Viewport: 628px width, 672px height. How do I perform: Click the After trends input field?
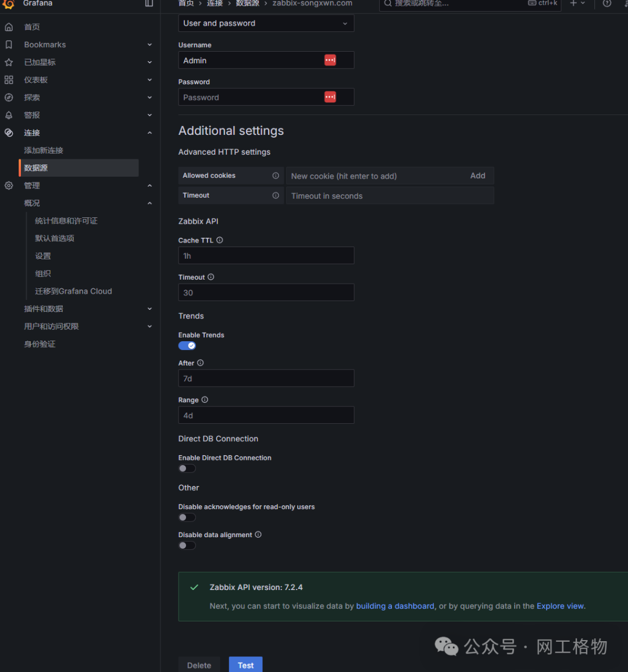pyautogui.click(x=266, y=378)
